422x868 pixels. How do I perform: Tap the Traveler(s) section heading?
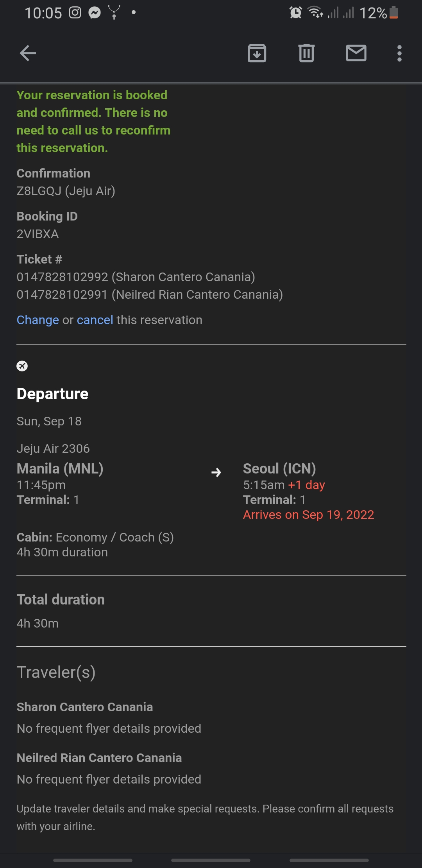tap(56, 672)
